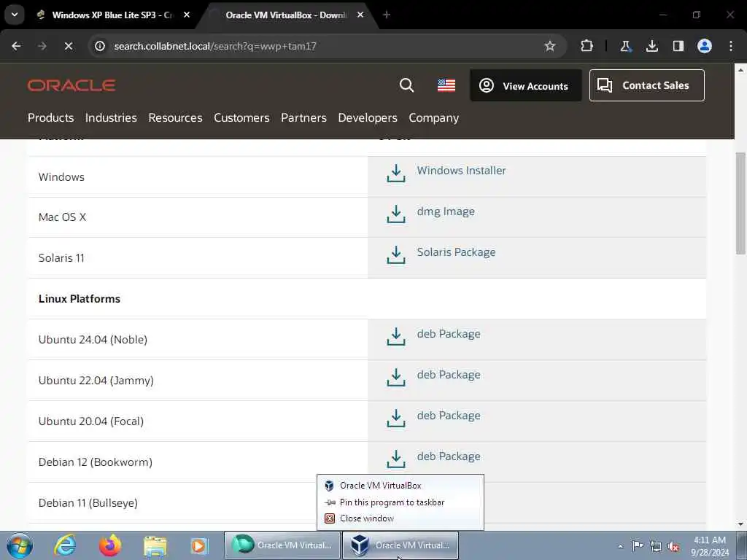Expand Developers navigation menu
The height and width of the screenshot is (560, 747).
click(368, 117)
